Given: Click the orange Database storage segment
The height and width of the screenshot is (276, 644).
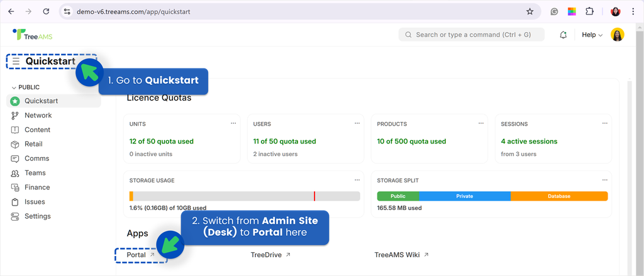Looking at the screenshot, I should [x=559, y=196].
